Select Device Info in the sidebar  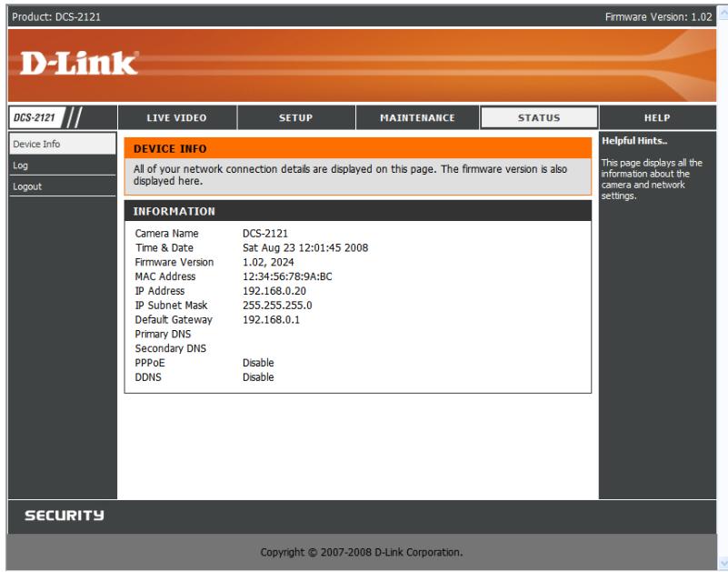[62, 144]
